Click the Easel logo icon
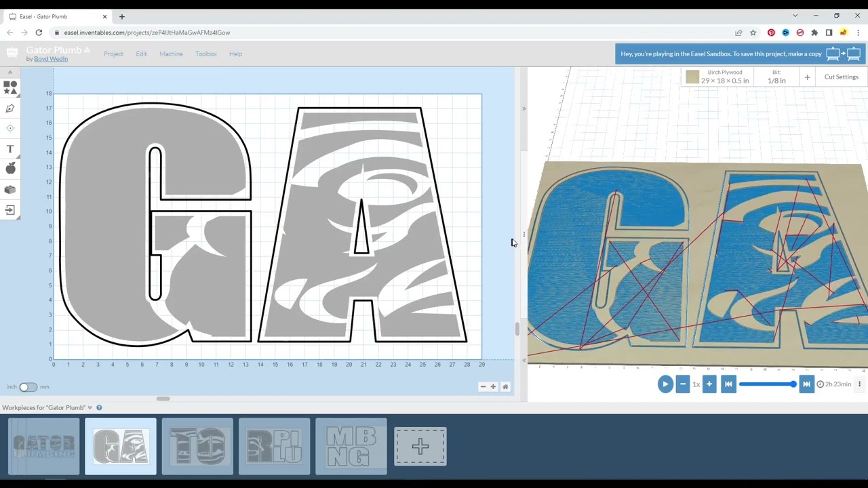Screen dimensions: 868x488 [12, 53]
